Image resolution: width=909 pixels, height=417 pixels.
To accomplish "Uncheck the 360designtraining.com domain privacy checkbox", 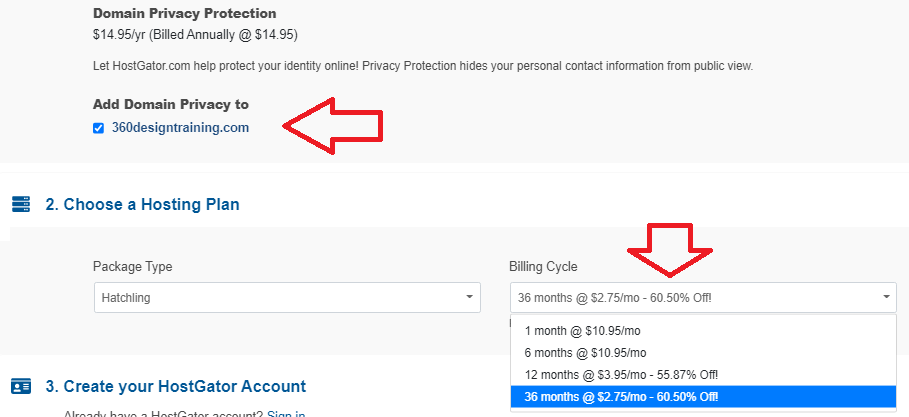I will 99,128.
